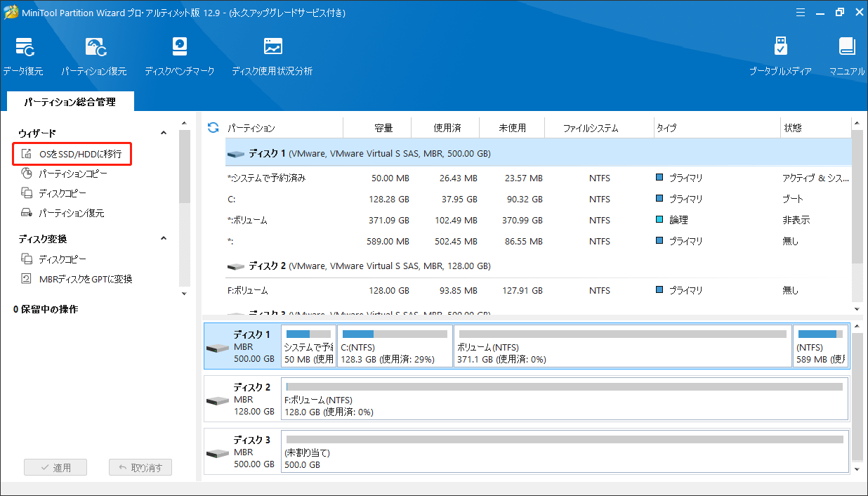
Task: Click the 取り消す button
Action: [x=140, y=468]
